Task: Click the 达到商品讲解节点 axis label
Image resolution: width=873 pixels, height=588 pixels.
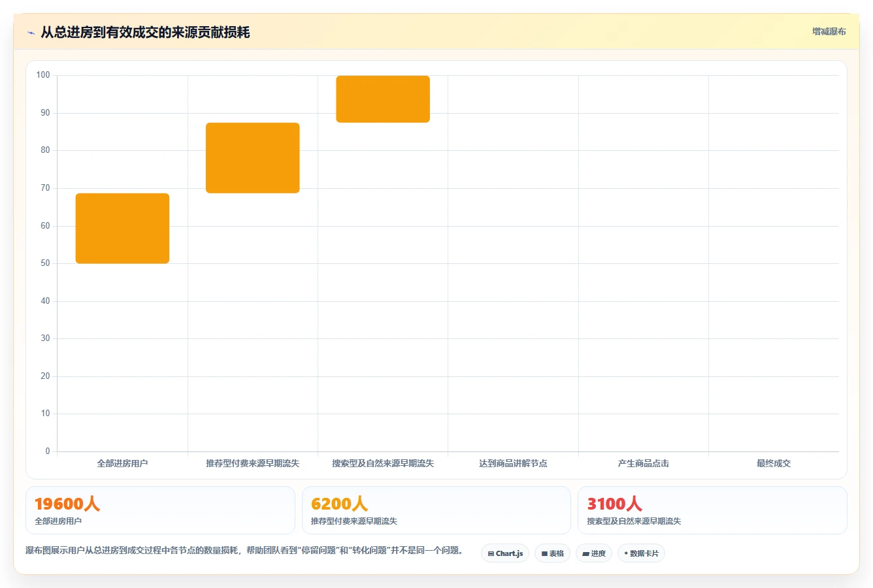Action: [x=513, y=463]
